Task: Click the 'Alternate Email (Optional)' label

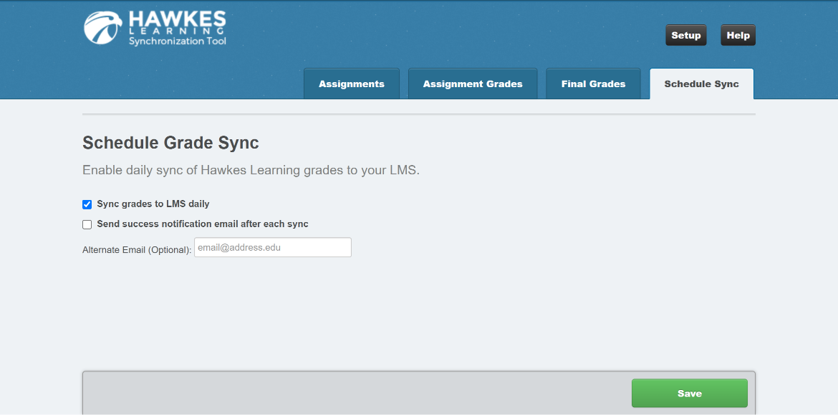Action: (136, 249)
